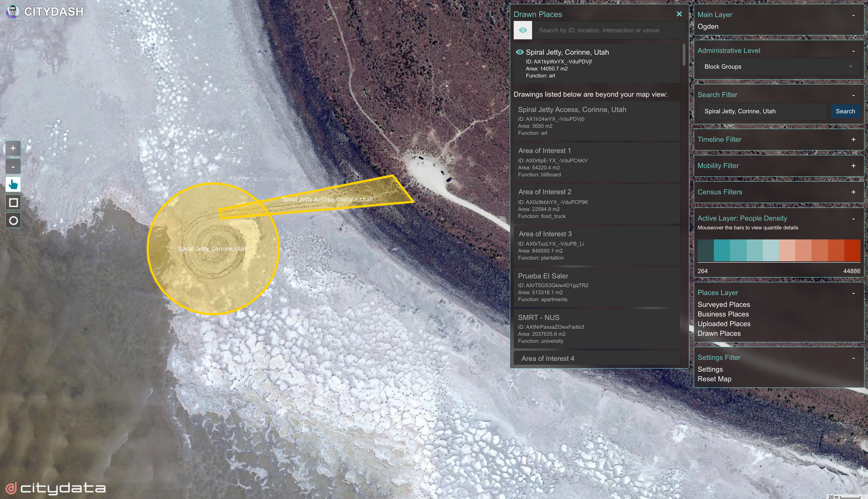The height and width of the screenshot is (499, 868).
Task: Expand the Census Filters section
Action: [x=853, y=192]
